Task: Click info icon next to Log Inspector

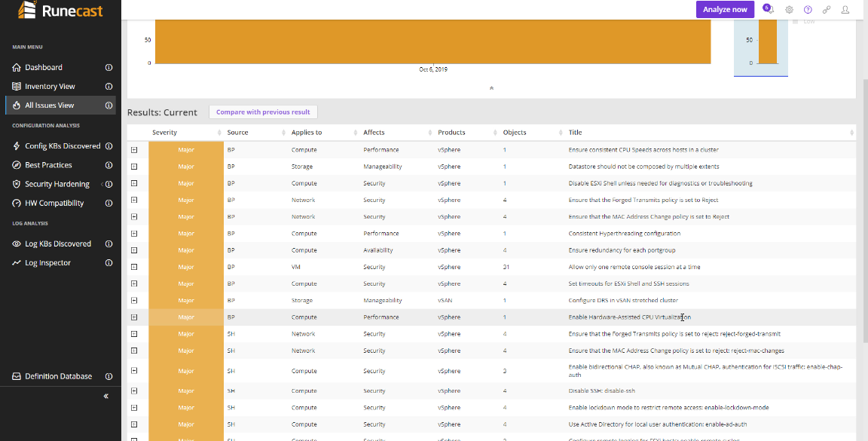Action: pyautogui.click(x=109, y=263)
